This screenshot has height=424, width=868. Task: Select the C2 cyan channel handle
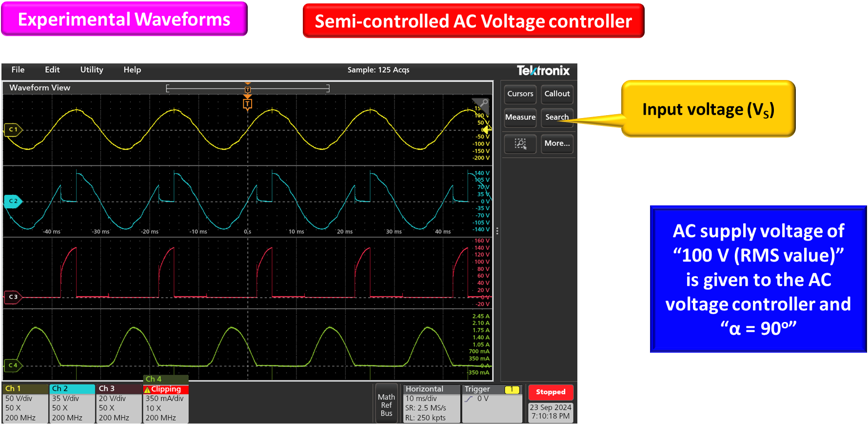coord(13,201)
